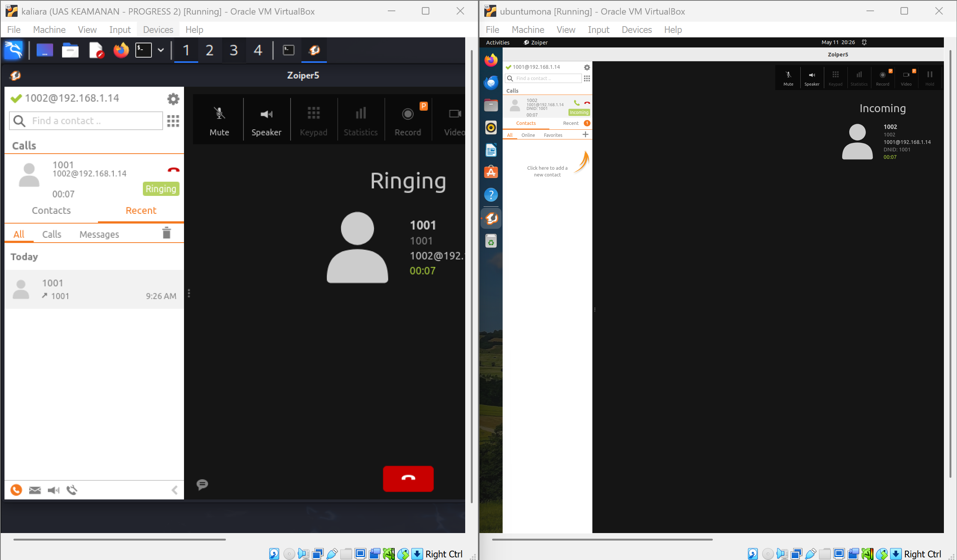Mute the call in Ubuntu Zoiper
Screen dimensions: 957x560
click(788, 78)
